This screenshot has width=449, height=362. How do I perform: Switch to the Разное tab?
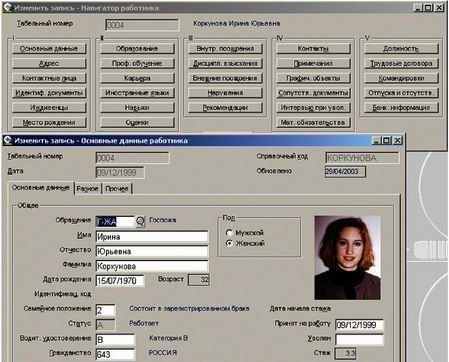[87, 189]
